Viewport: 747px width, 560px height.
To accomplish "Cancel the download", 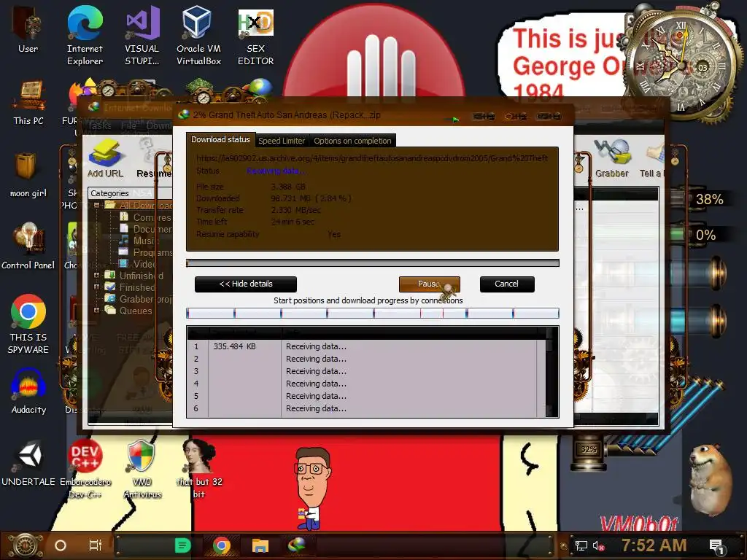I will (x=507, y=284).
